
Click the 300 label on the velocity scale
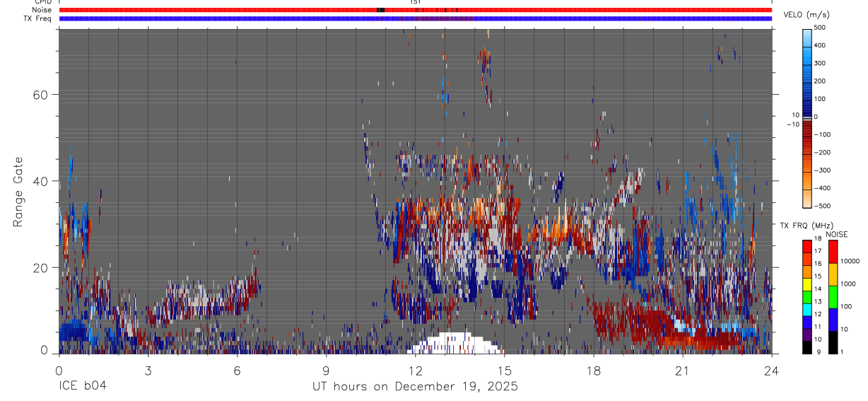click(821, 63)
